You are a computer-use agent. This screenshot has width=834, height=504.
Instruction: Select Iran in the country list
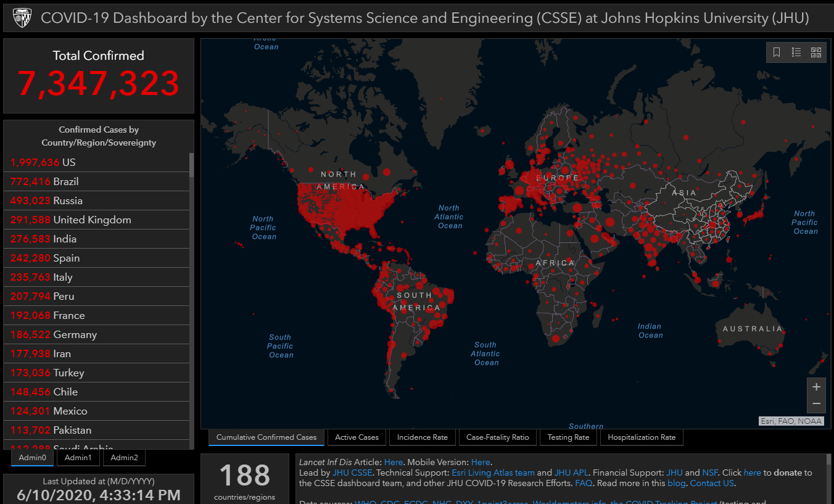tap(96, 353)
